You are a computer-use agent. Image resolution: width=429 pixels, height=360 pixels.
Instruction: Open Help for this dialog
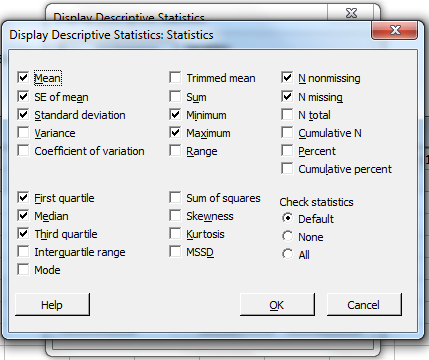(52, 305)
